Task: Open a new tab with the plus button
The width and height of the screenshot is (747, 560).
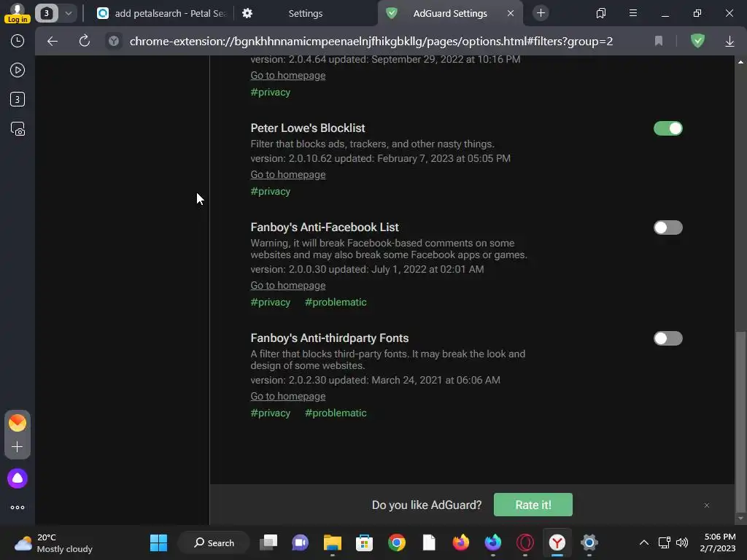Action: pos(541,13)
